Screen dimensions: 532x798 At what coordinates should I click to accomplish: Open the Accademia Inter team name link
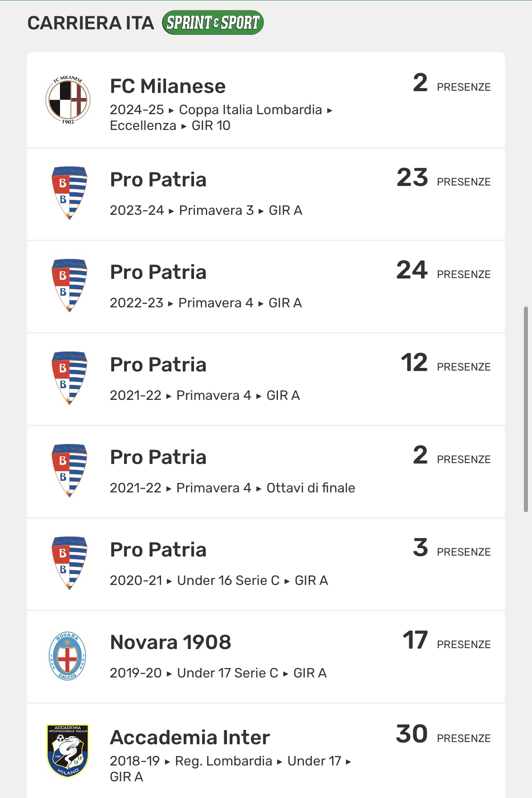click(x=190, y=738)
